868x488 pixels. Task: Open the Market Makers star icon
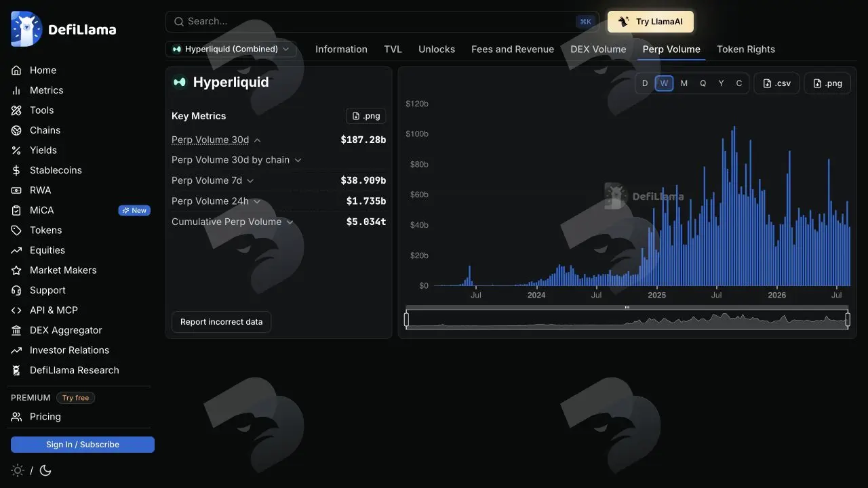17,270
